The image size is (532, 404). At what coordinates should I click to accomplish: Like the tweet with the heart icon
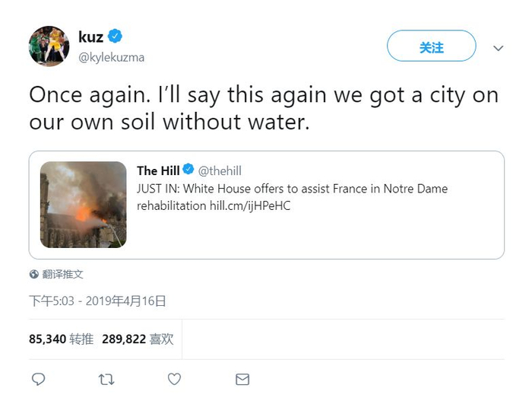174,378
